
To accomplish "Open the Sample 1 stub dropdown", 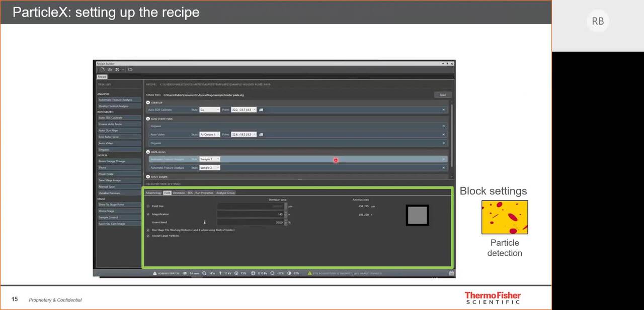I will coord(209,159).
